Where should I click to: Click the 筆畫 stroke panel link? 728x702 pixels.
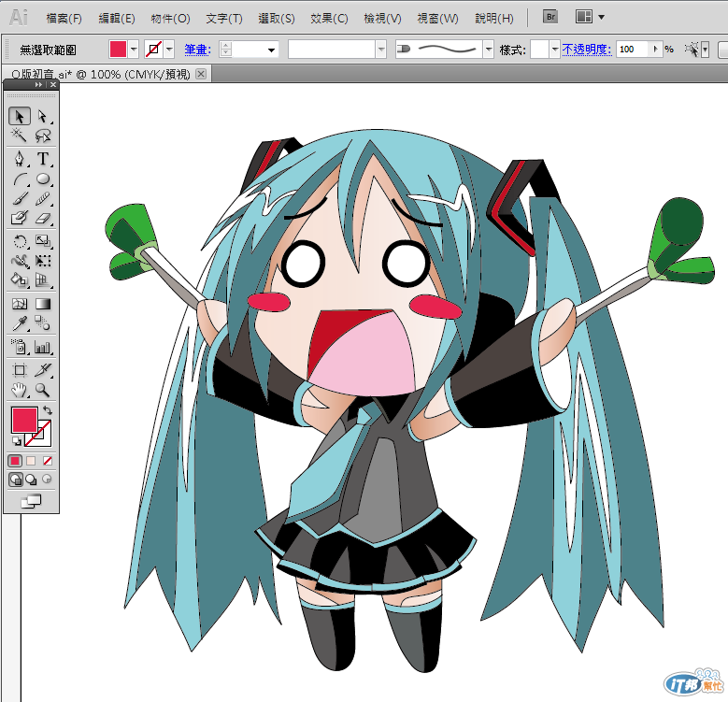click(x=197, y=50)
